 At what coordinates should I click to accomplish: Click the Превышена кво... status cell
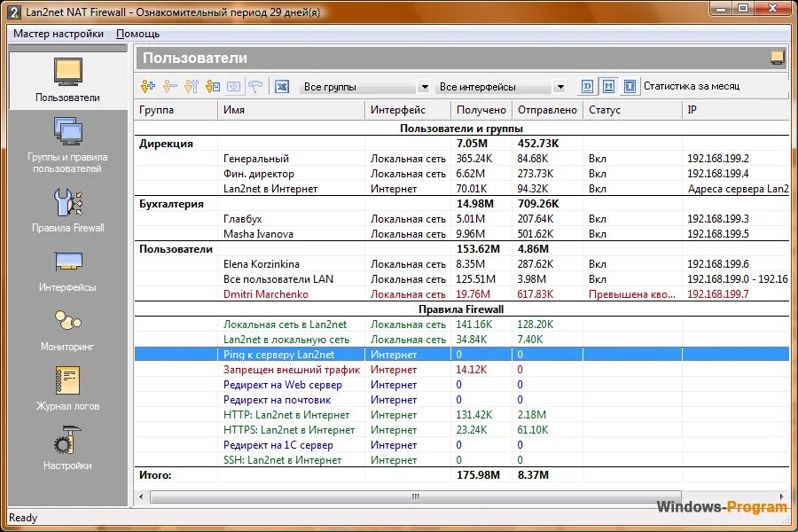coord(631,294)
